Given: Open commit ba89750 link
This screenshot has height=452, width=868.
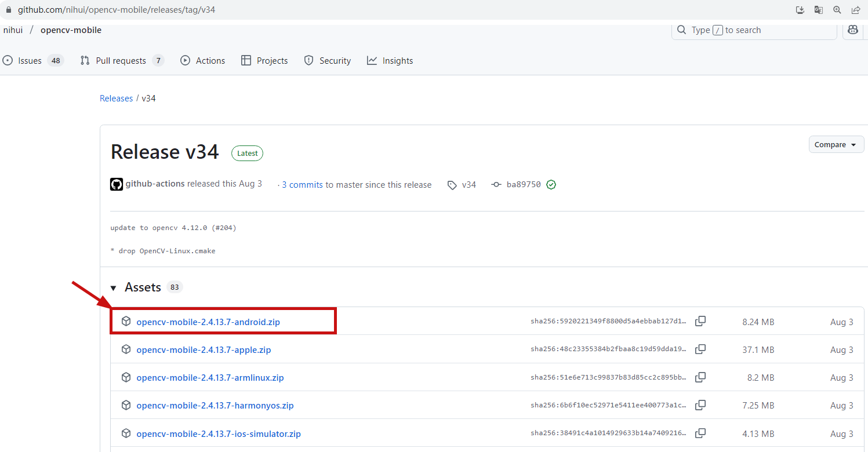Looking at the screenshot, I should coord(524,185).
